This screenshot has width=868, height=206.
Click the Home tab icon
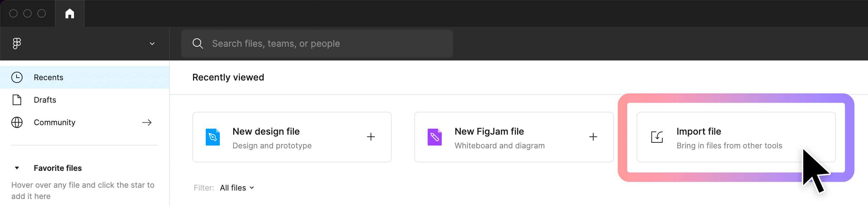70,13
